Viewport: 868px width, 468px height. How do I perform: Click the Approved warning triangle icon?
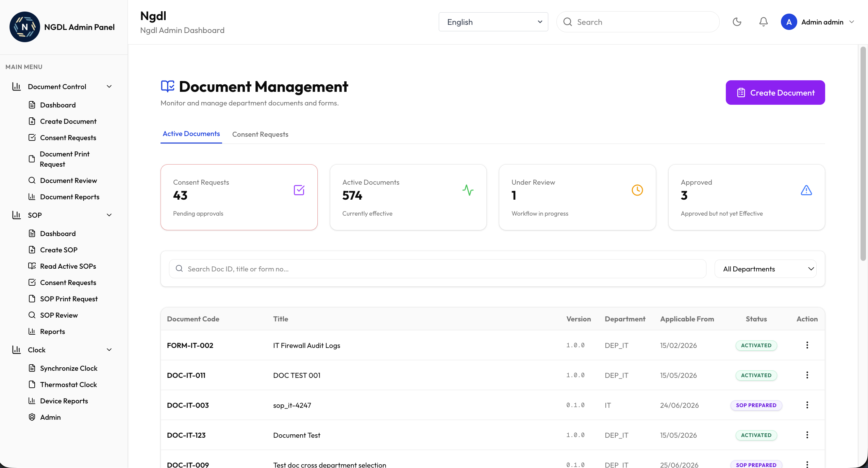coord(806,190)
